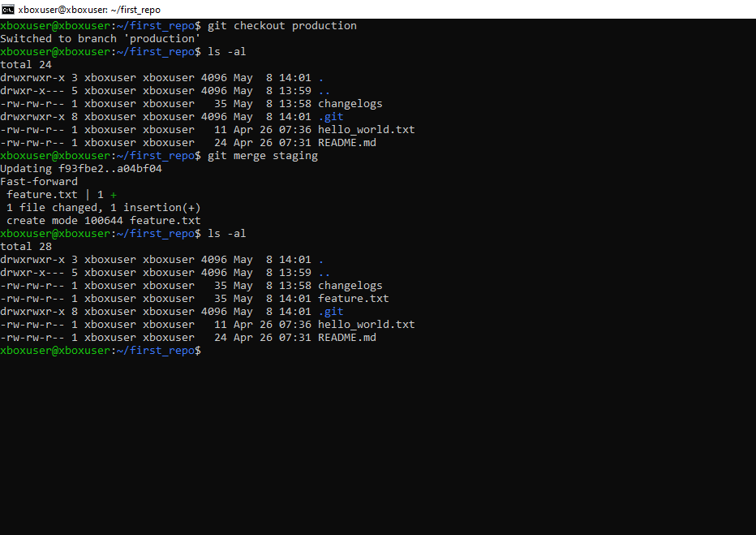Click the 'create mode 100644 feature.txt' line
This screenshot has height=535, width=756.
click(103, 221)
